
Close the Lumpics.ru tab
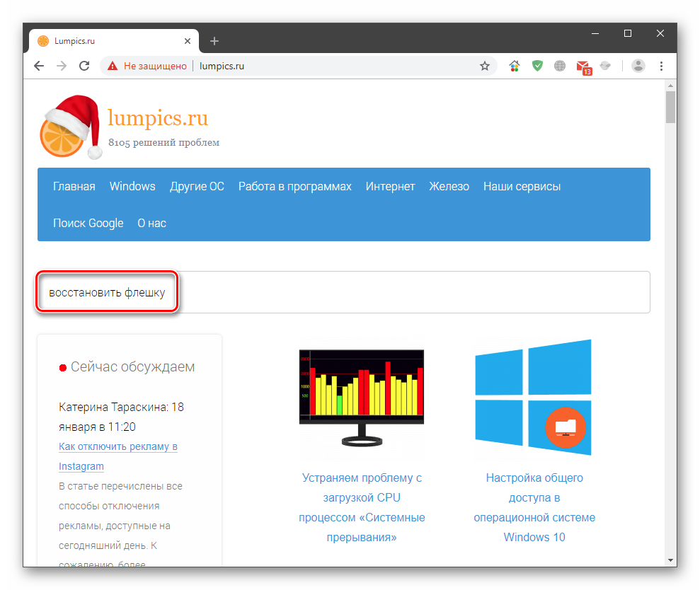188,41
